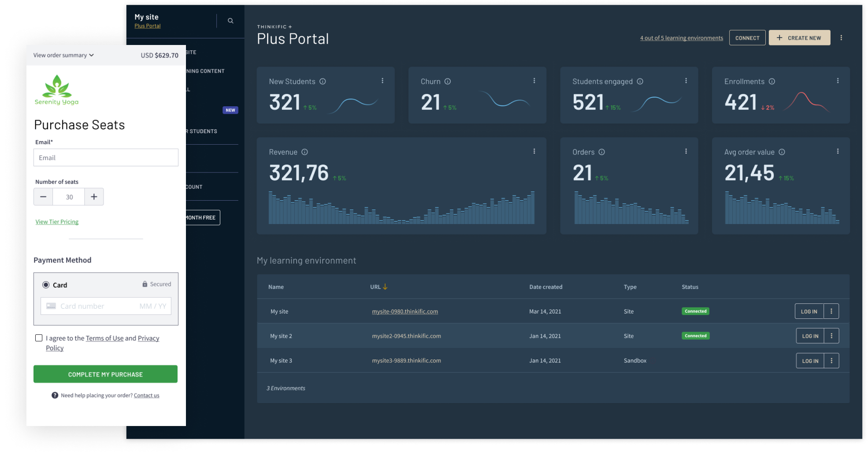Click Connected status badge for My site
The height and width of the screenshot is (456, 868).
pyautogui.click(x=695, y=311)
